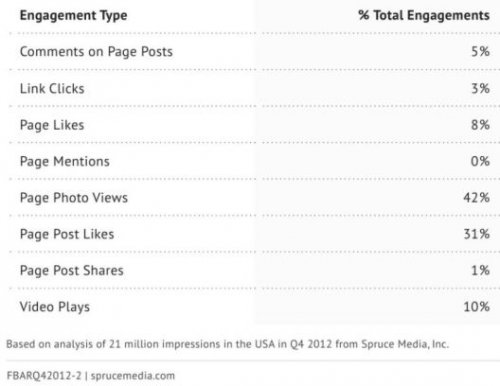Select the Video Plays row label
This screenshot has width=500, height=386.
[x=55, y=307]
